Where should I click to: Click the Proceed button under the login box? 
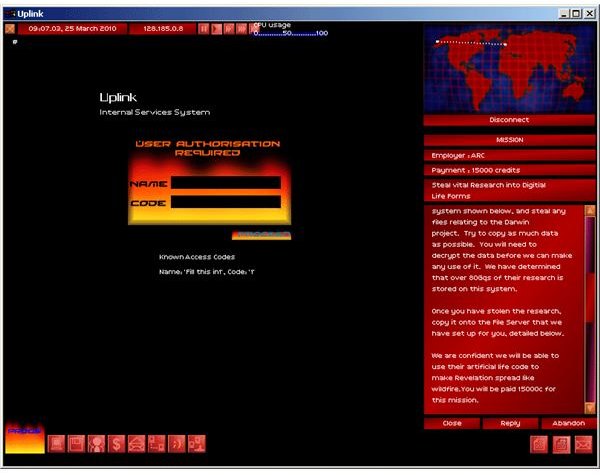[261, 235]
